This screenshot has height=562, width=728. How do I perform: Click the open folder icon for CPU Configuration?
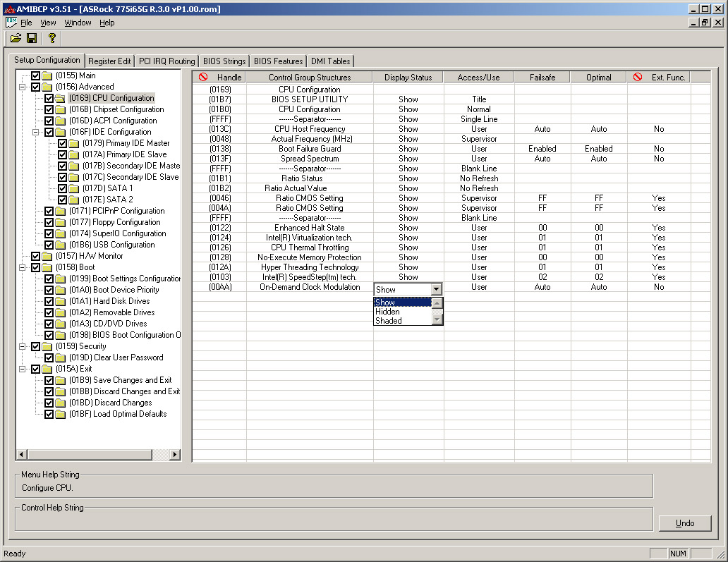pyautogui.click(x=61, y=98)
